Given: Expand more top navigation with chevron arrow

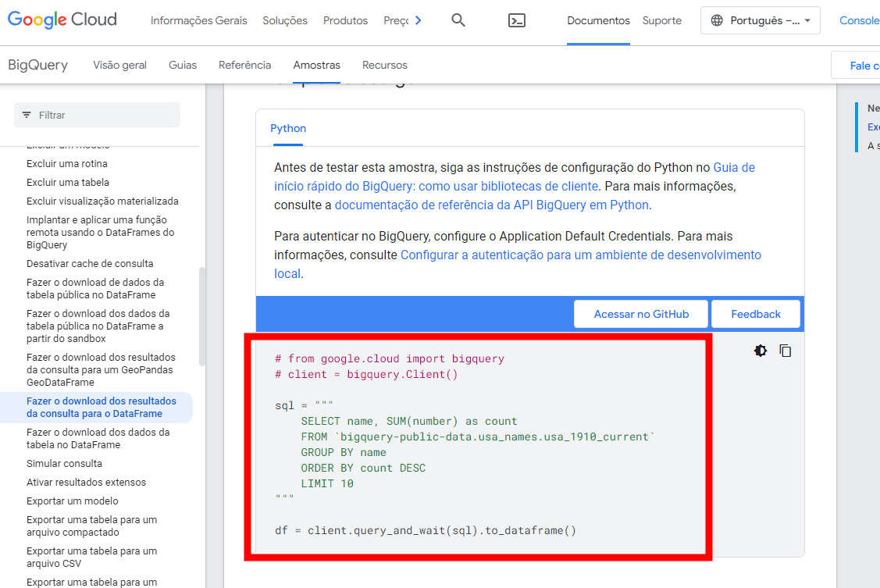Looking at the screenshot, I should pos(418,21).
